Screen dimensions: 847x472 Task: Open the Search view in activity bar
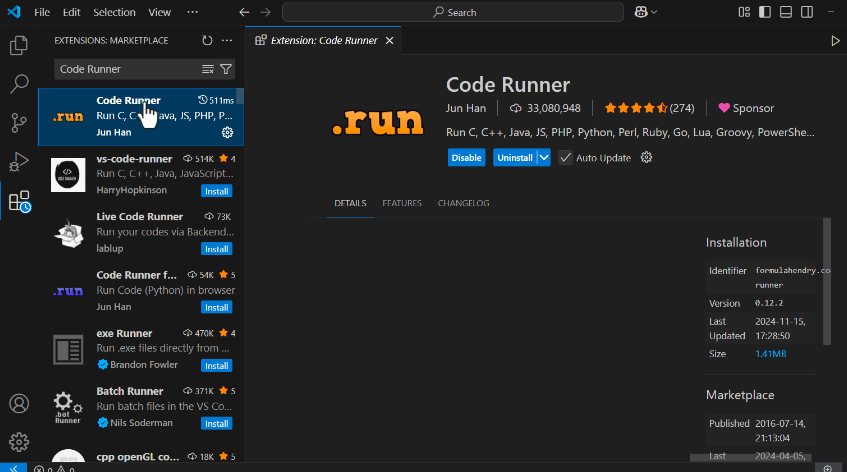[19, 84]
